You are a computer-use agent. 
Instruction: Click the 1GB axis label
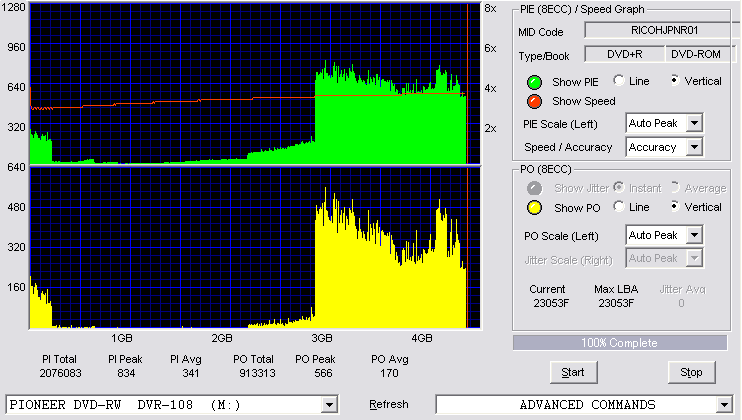click(122, 339)
